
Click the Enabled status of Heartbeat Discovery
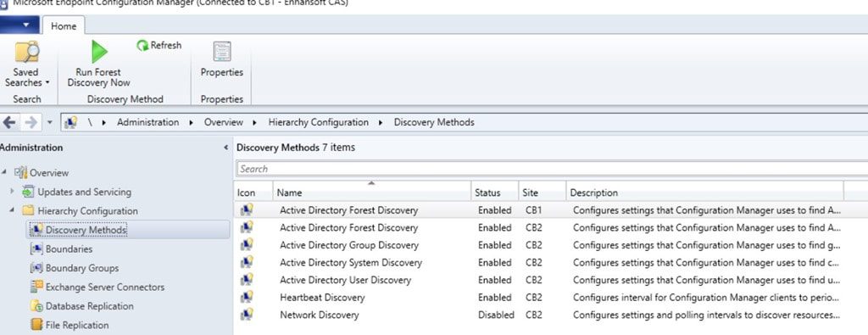(495, 298)
